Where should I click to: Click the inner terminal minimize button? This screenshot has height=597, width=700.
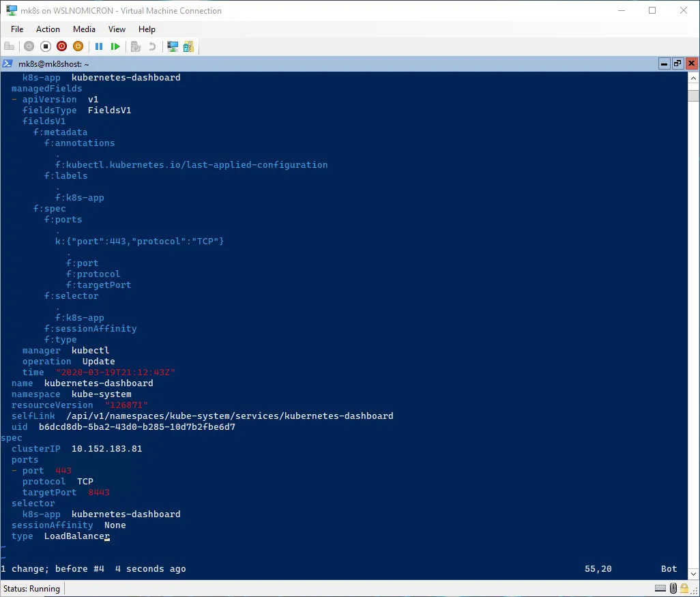coord(664,63)
